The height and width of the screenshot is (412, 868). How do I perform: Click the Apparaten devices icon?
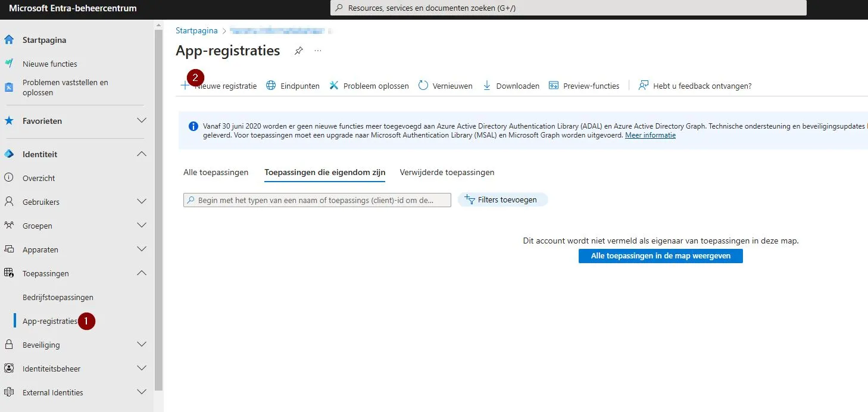9,249
